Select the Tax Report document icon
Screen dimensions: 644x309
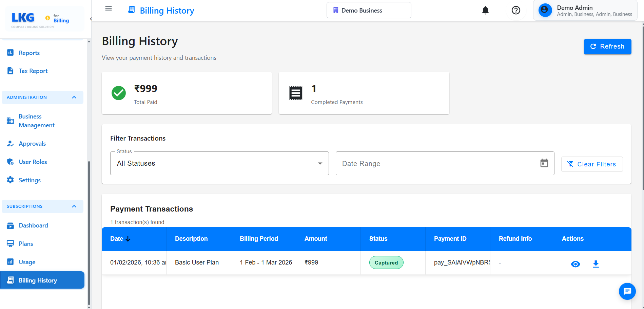tap(10, 71)
